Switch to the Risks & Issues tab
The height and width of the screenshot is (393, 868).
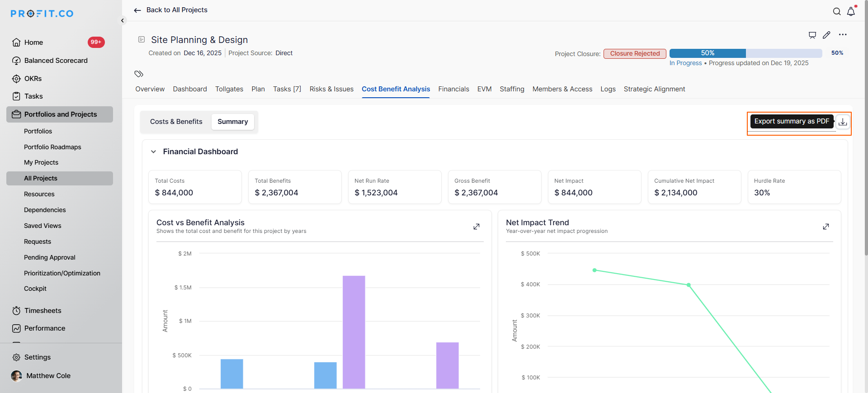click(331, 89)
